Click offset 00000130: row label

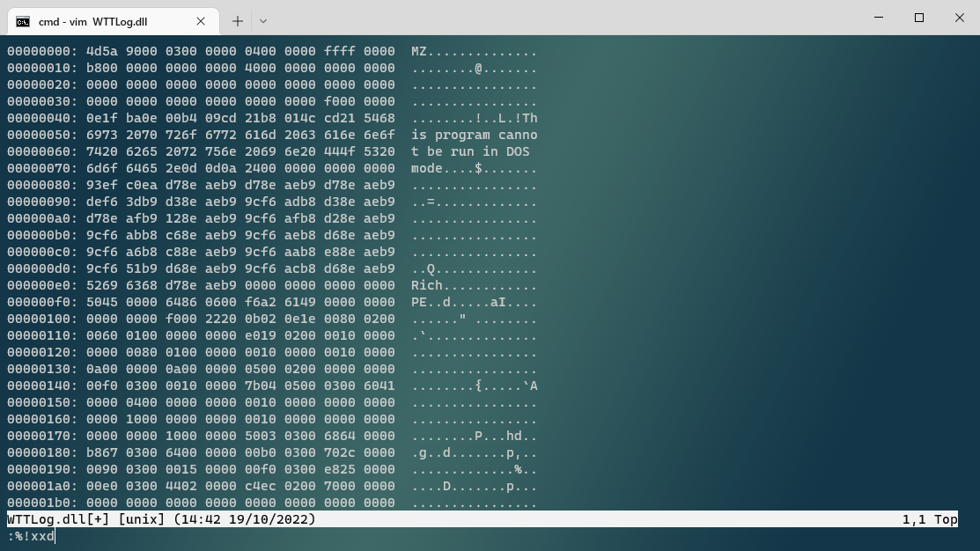coord(42,369)
